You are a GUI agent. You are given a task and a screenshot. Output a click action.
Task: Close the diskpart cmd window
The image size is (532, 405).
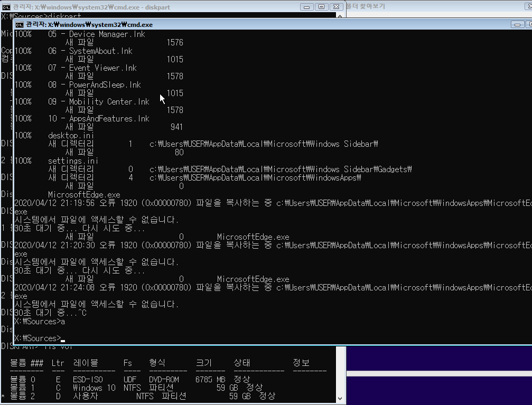(336, 7)
